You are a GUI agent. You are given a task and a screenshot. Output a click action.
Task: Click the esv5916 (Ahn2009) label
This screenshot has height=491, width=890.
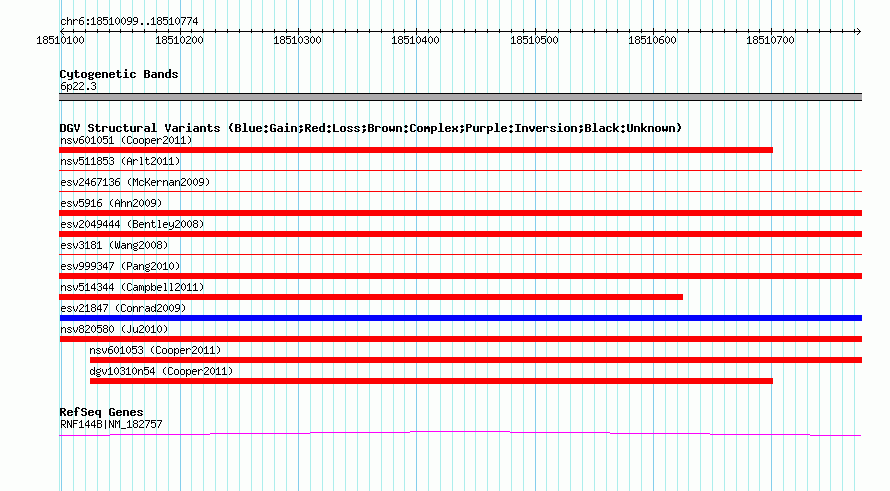coord(111,203)
